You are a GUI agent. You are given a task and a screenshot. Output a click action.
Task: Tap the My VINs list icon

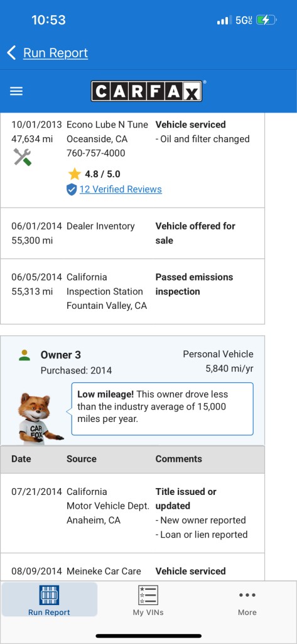148,595
